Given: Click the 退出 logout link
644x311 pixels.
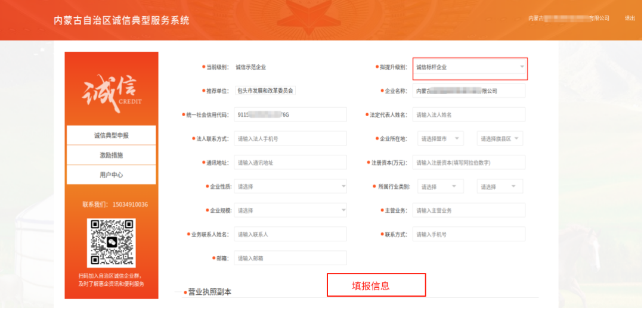Looking at the screenshot, I should (x=630, y=18).
